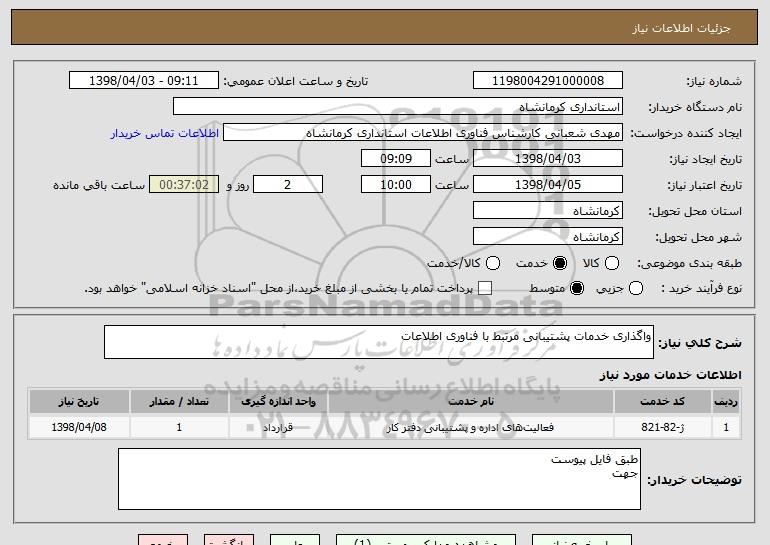Image resolution: width=770 pixels, height=545 pixels.
Task: Select the کالا/خدمت radio button
Action: coord(493,263)
